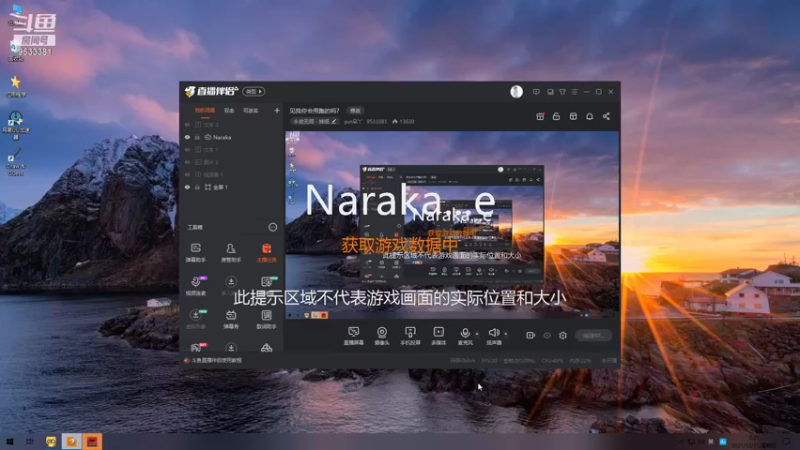The height and width of the screenshot is (450, 800).
Task: Open the room manager assistant person icon
Action: coord(231,252)
